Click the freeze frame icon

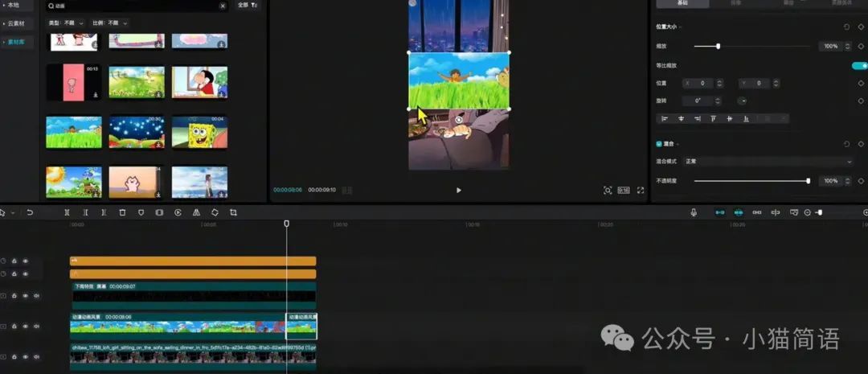point(159,212)
